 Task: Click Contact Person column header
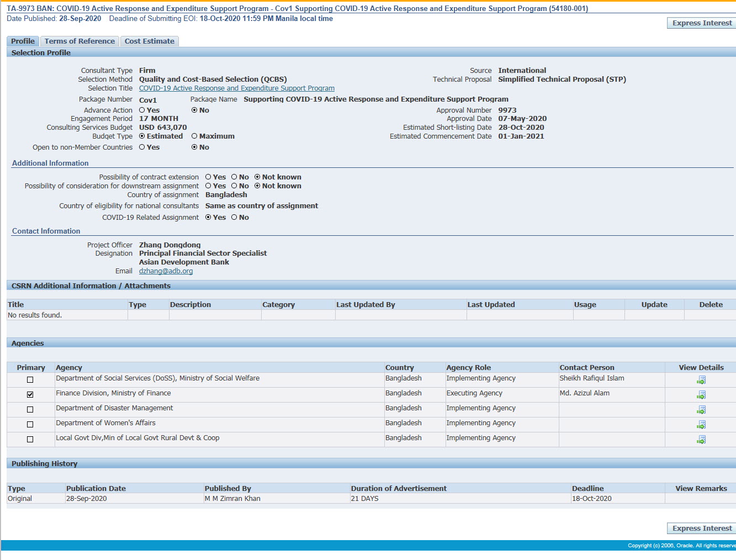pos(587,368)
